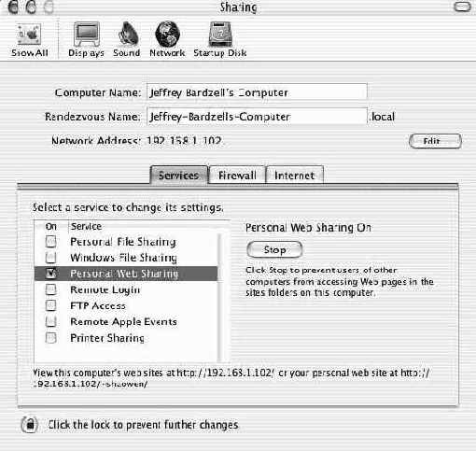Uncheck Personal Web Sharing checkbox
Screen dimensions: 476x451
coord(50,274)
